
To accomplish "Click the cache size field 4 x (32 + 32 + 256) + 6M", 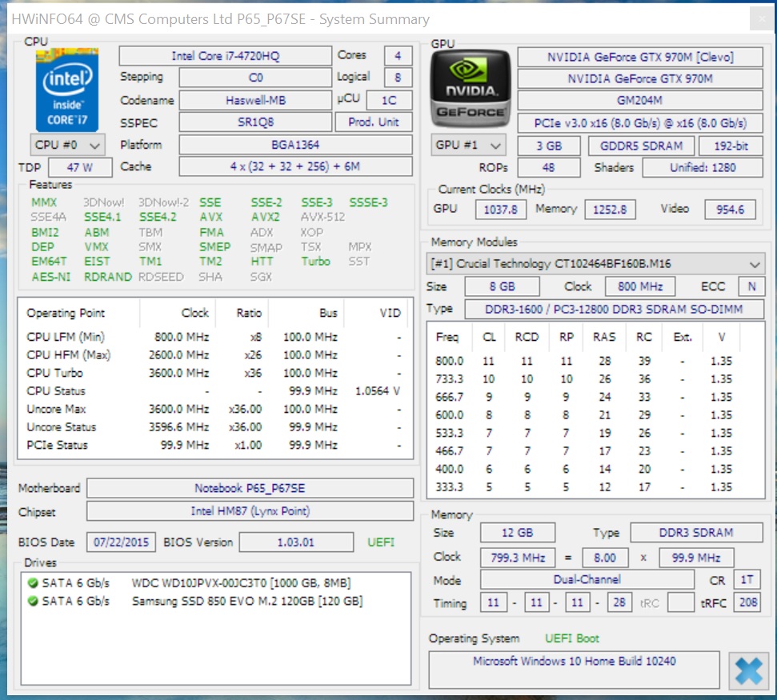I will click(x=295, y=166).
